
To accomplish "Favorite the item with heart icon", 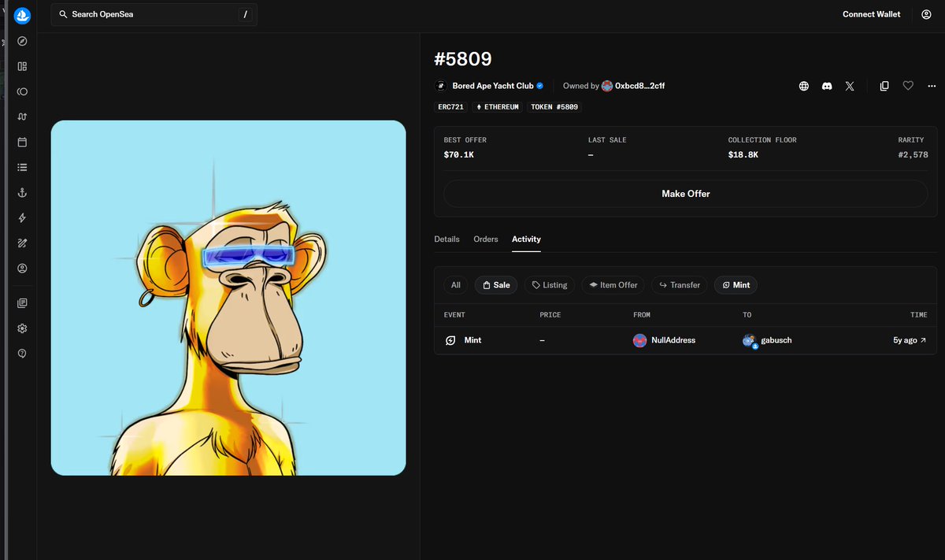I will [908, 86].
